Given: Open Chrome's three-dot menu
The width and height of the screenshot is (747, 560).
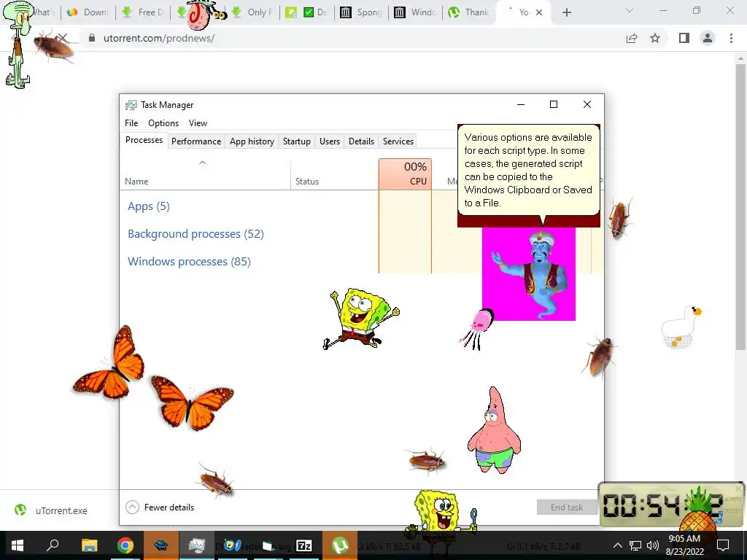Looking at the screenshot, I should point(731,38).
